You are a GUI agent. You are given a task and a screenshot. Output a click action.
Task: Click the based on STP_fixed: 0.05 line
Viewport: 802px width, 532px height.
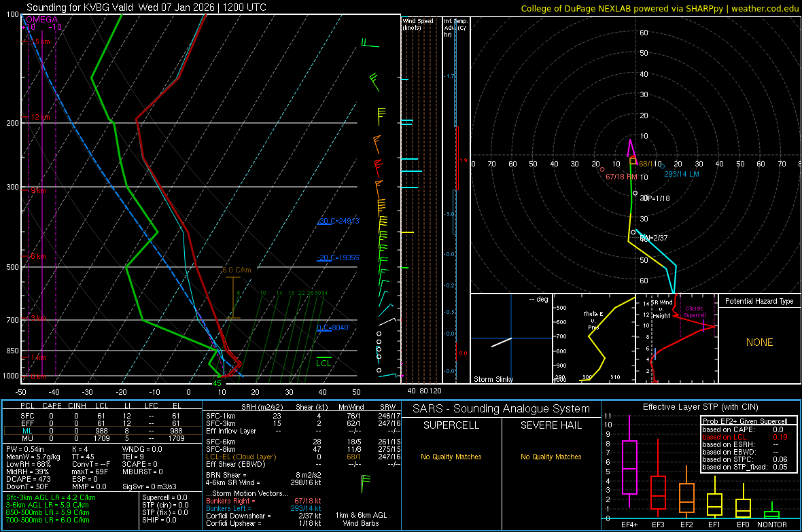745,467
